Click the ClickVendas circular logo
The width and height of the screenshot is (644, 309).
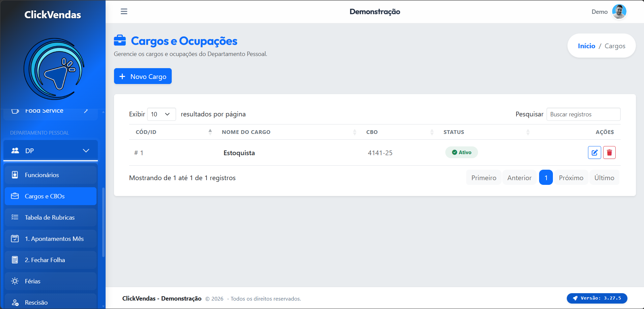pos(54,69)
